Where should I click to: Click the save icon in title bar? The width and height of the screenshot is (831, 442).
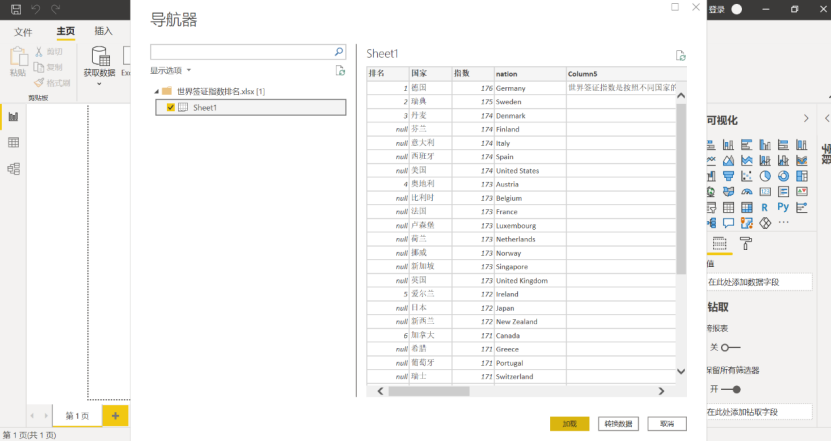coord(16,9)
